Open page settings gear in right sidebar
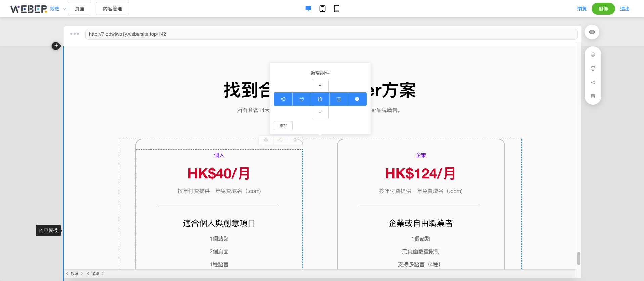This screenshot has height=281, width=644. [593, 55]
